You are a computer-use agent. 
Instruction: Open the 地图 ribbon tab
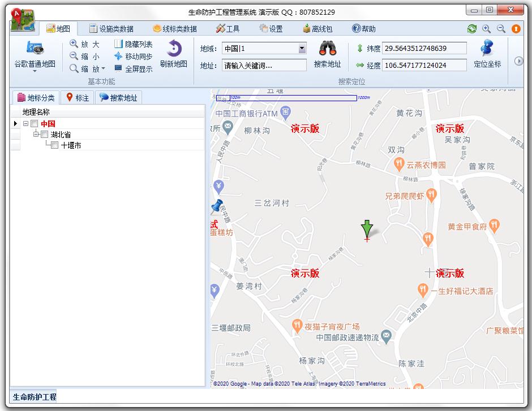[58, 29]
